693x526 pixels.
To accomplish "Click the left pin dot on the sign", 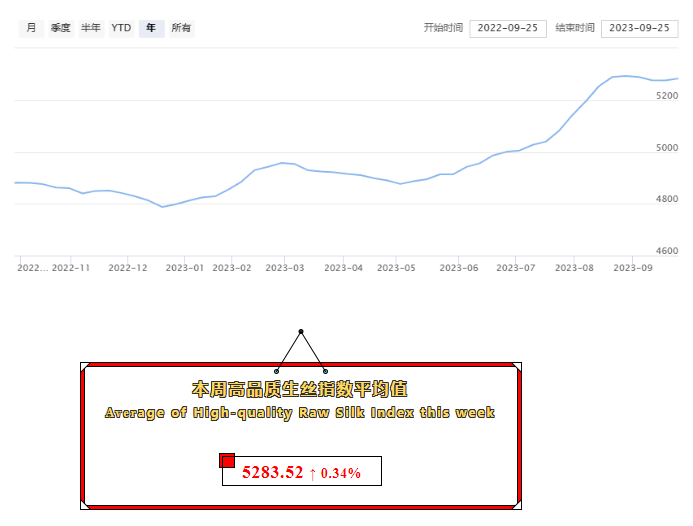I will coord(277,371).
